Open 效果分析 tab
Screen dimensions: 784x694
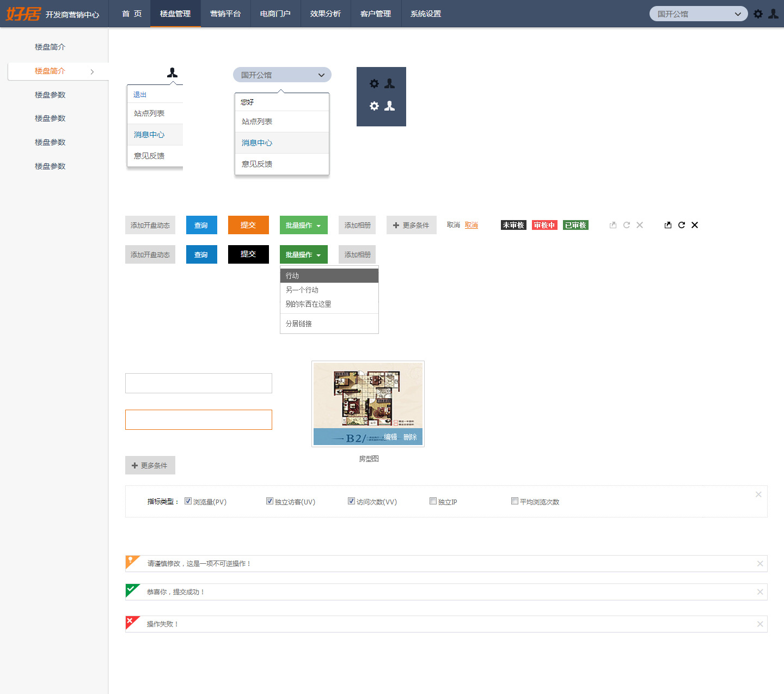pos(326,14)
